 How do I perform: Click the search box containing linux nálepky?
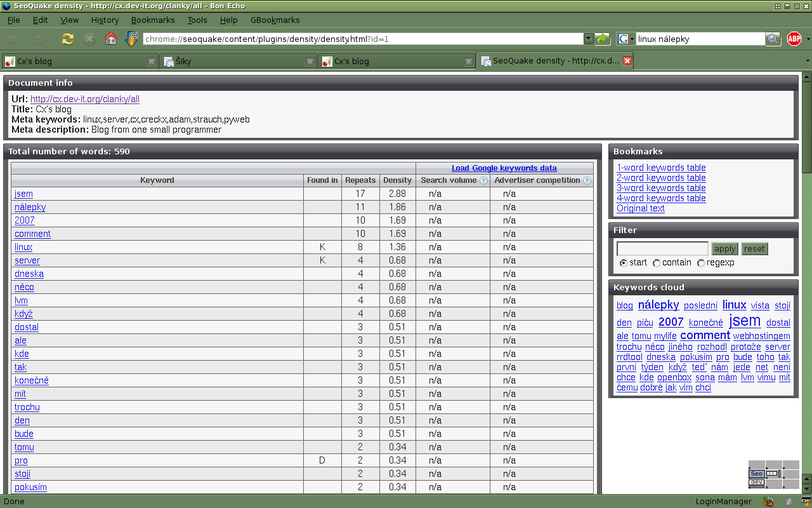[x=700, y=39]
